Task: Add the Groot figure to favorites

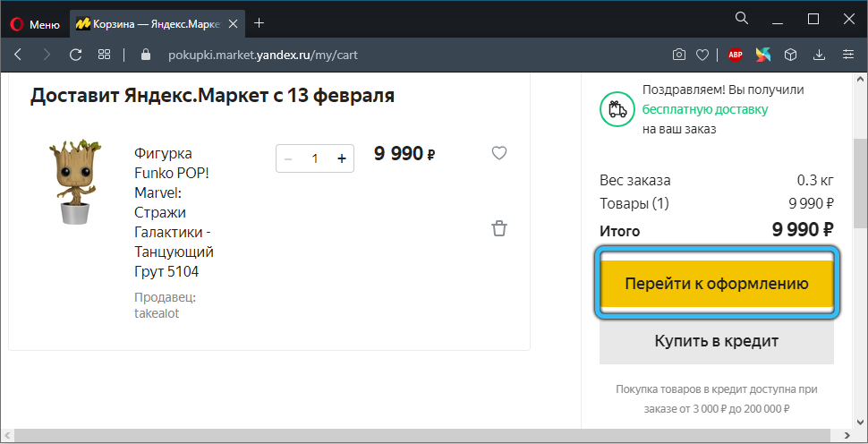Action: coord(499,153)
